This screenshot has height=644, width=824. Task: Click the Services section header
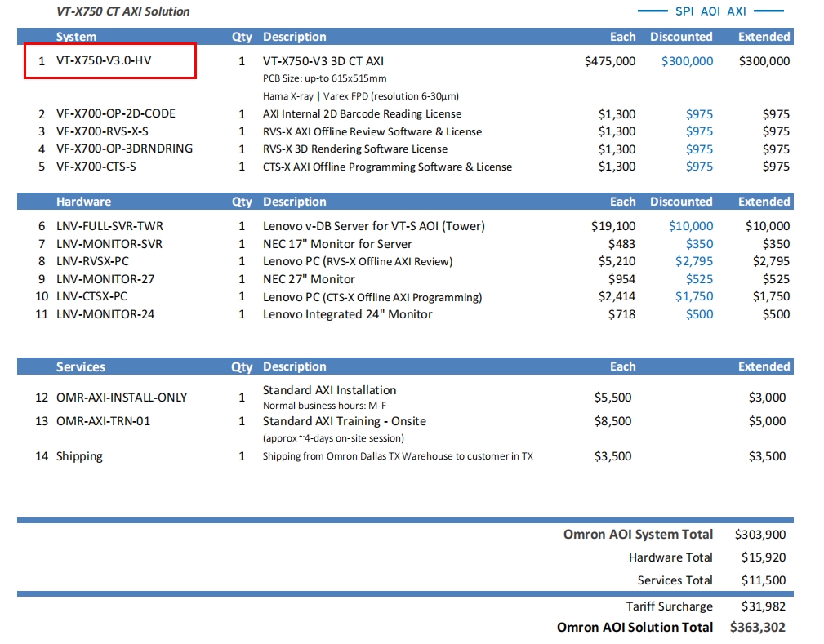pyautogui.click(x=80, y=366)
